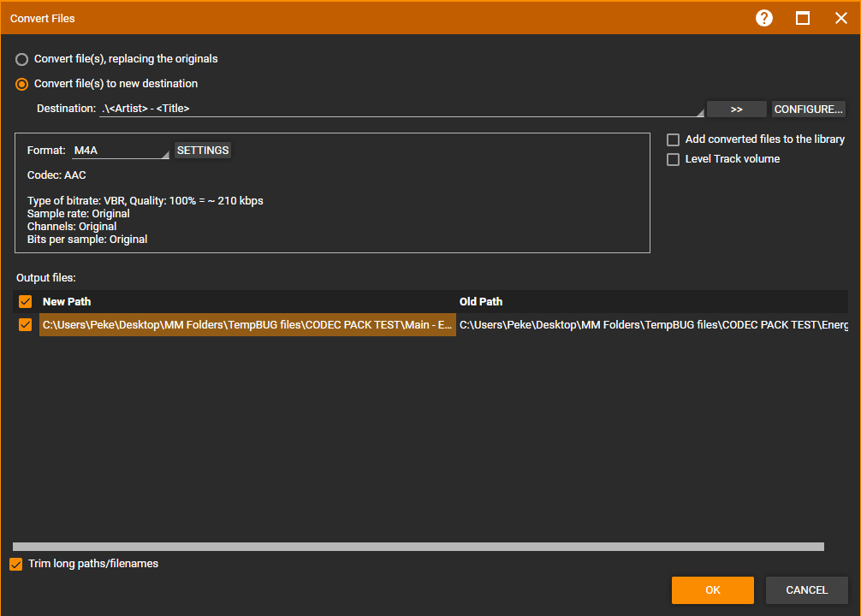The width and height of the screenshot is (861, 616).
Task: Cancel the conversion dialog
Action: tap(806, 590)
